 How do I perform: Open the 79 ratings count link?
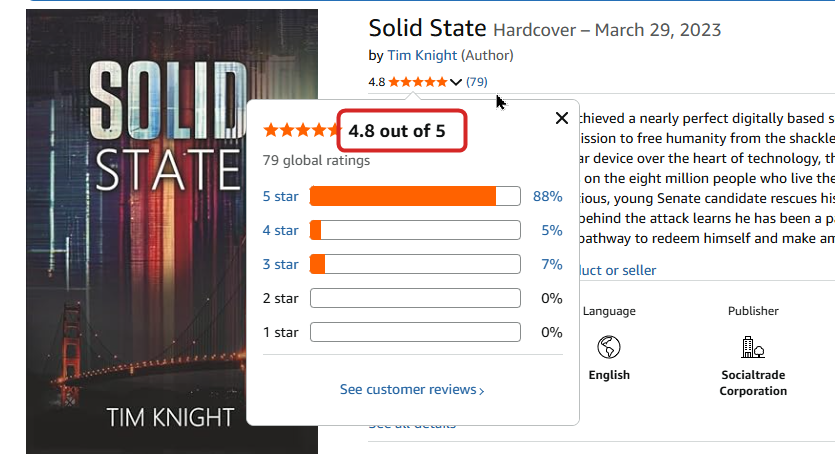tap(477, 82)
